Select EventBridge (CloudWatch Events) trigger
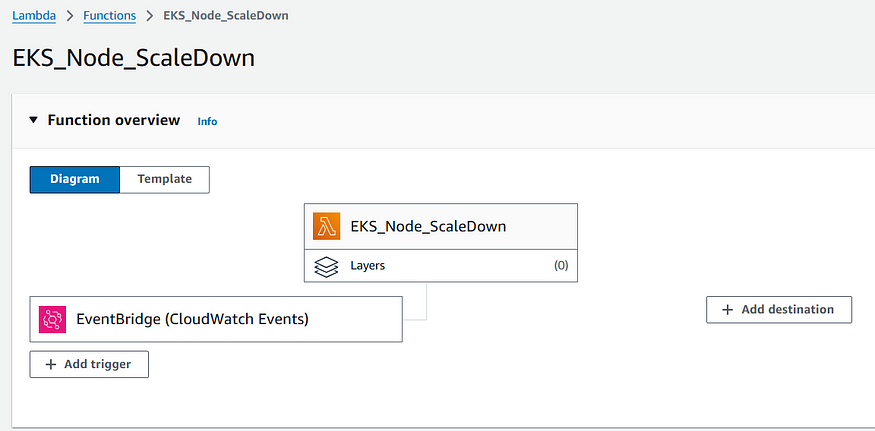 pos(216,319)
